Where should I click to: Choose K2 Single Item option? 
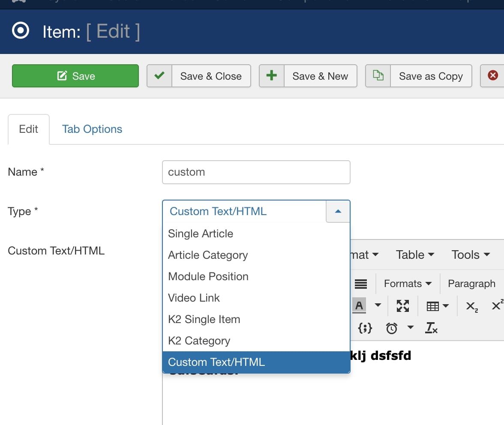(x=256, y=319)
